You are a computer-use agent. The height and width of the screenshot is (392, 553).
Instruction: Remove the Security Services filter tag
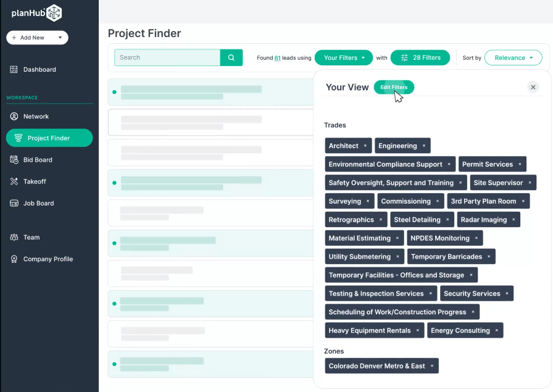507,294
